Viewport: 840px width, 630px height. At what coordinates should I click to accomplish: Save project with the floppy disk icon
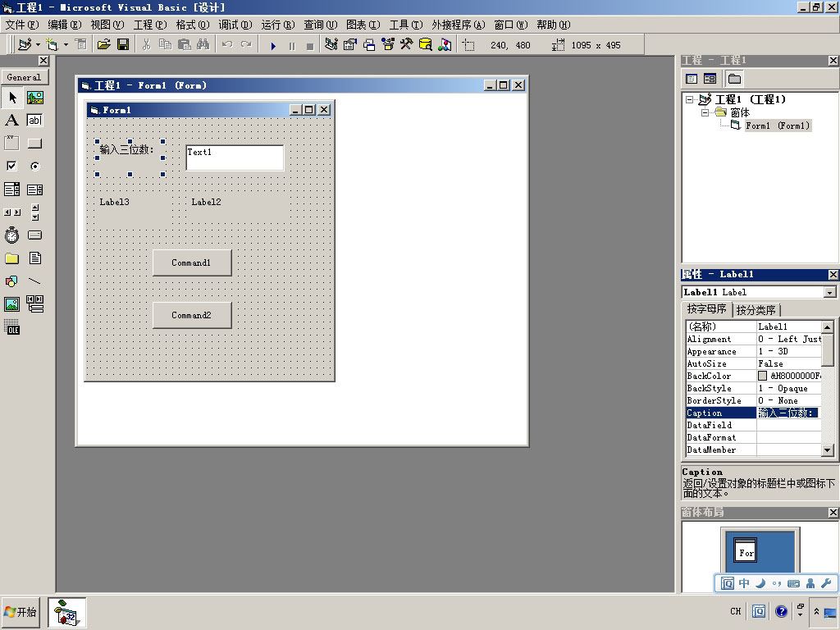pyautogui.click(x=123, y=44)
